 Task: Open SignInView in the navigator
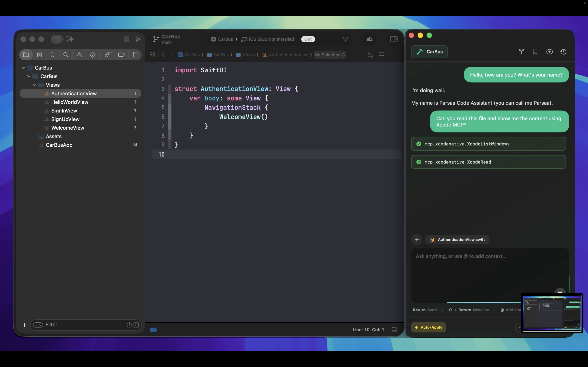click(64, 111)
